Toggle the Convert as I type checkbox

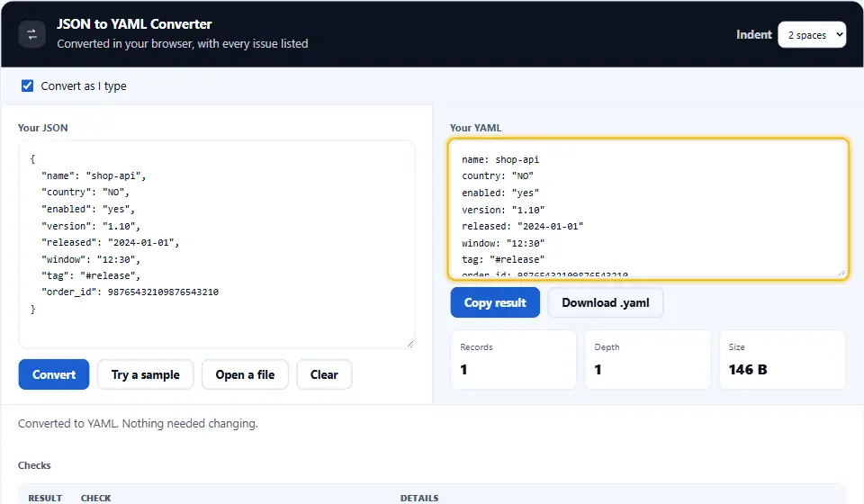[x=28, y=85]
